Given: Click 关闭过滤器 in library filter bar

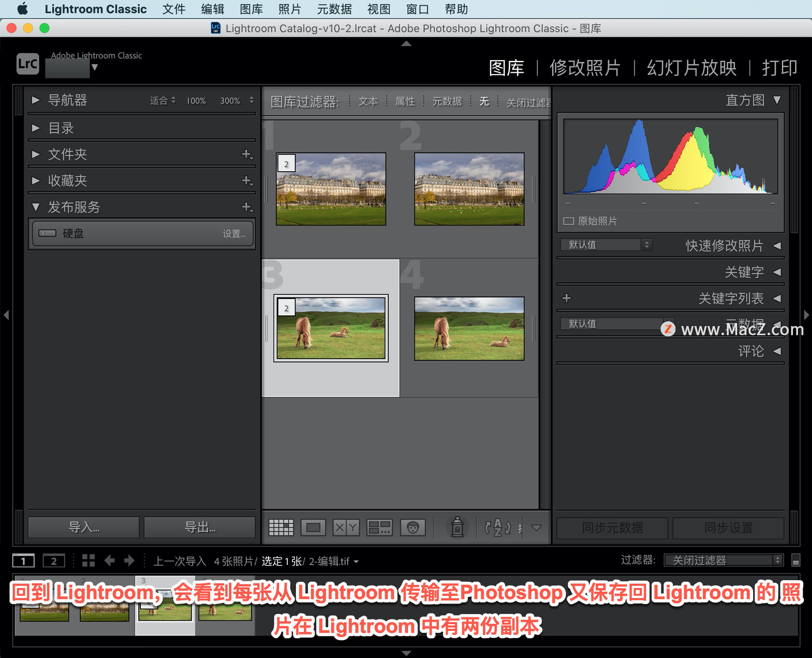Looking at the screenshot, I should pyautogui.click(x=529, y=102).
